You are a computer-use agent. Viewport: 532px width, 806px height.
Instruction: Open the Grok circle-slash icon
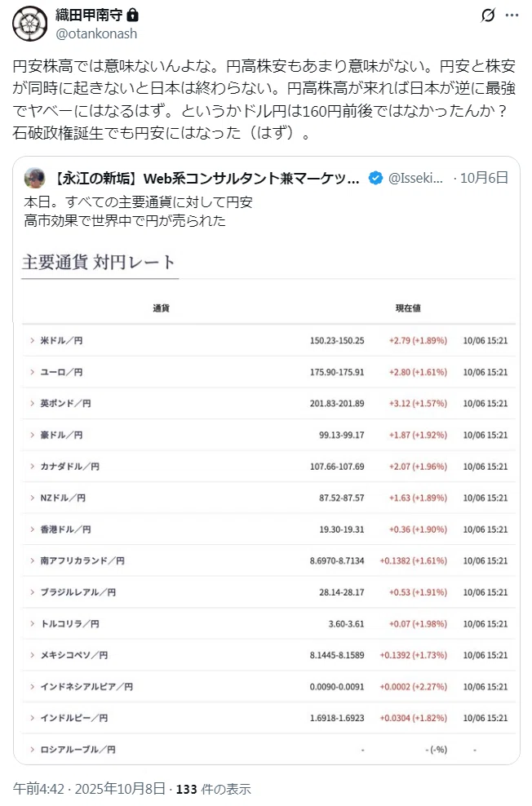click(x=488, y=15)
